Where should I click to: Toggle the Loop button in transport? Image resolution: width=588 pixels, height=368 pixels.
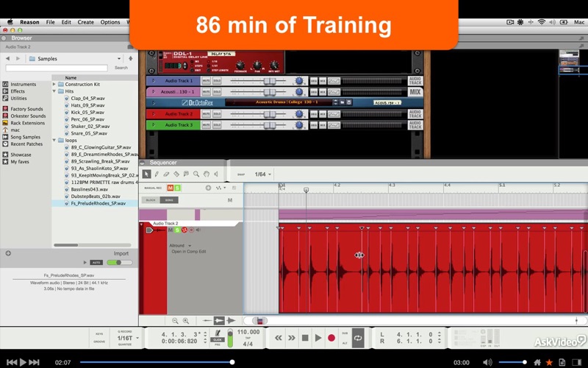coord(358,338)
